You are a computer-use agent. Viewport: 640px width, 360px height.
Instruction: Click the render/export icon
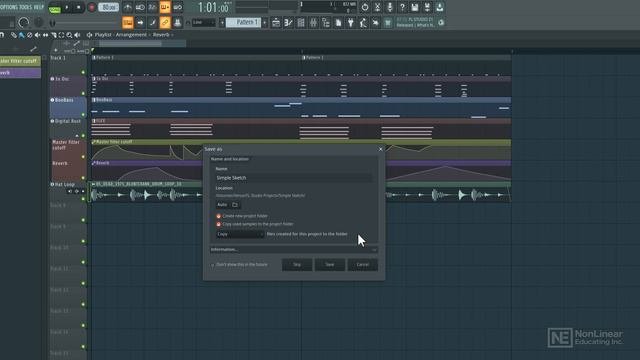click(x=427, y=7)
